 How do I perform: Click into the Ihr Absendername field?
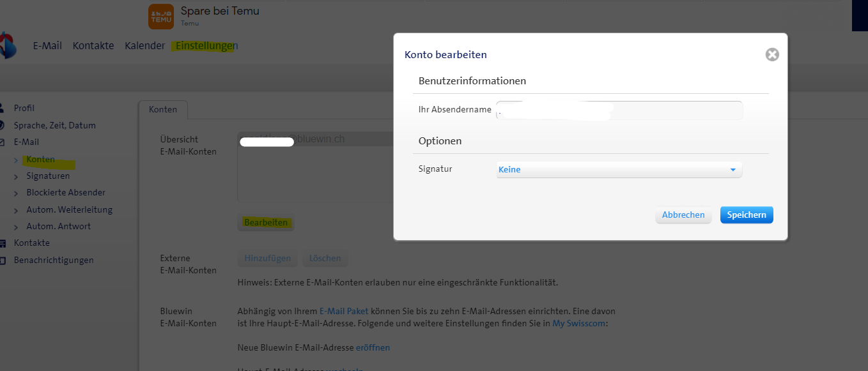click(x=619, y=110)
